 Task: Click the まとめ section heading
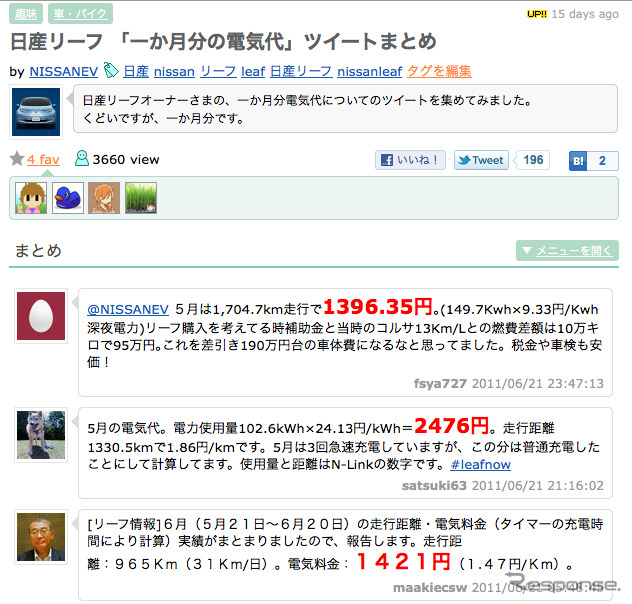[x=38, y=251]
